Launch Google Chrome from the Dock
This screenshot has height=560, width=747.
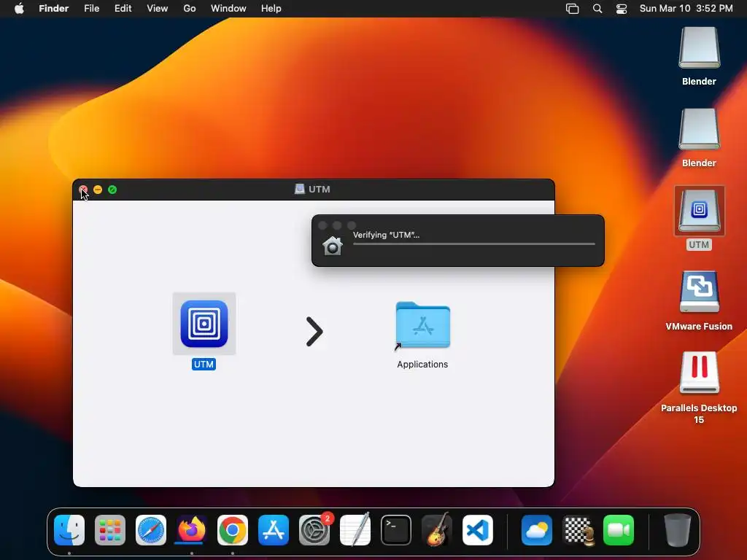(233, 530)
